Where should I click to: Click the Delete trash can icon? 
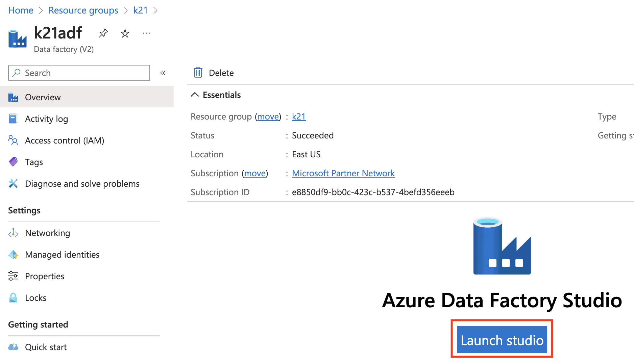click(198, 73)
